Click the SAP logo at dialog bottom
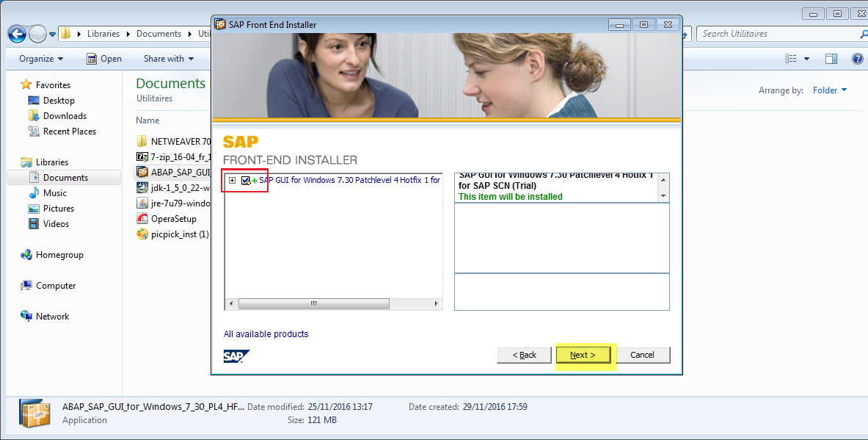This screenshot has height=440, width=868. (x=236, y=355)
